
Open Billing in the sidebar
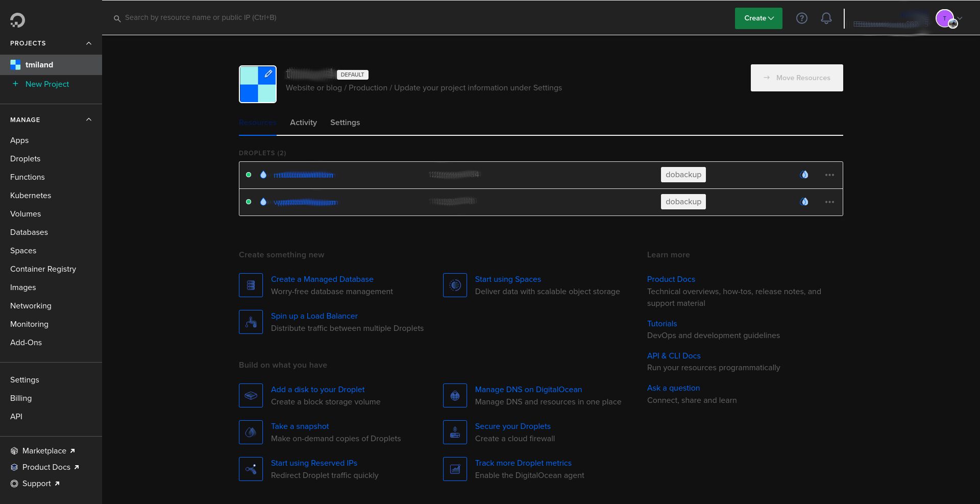pos(21,398)
